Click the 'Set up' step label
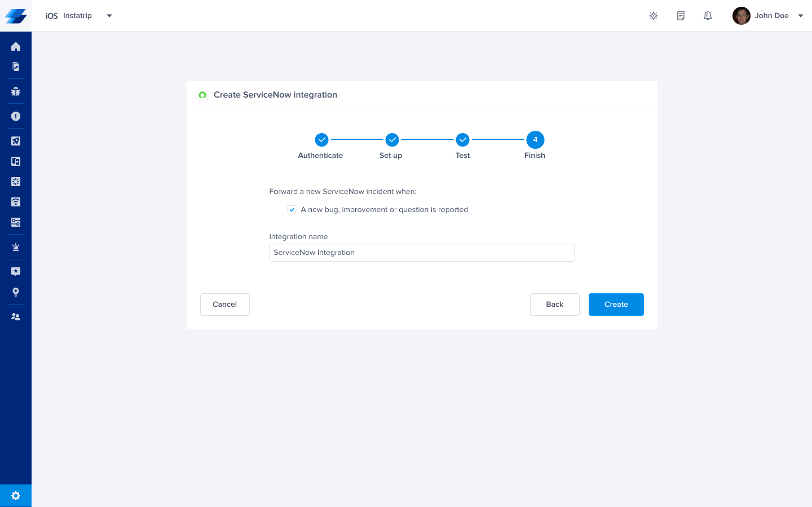The height and width of the screenshot is (507, 812). (391, 156)
